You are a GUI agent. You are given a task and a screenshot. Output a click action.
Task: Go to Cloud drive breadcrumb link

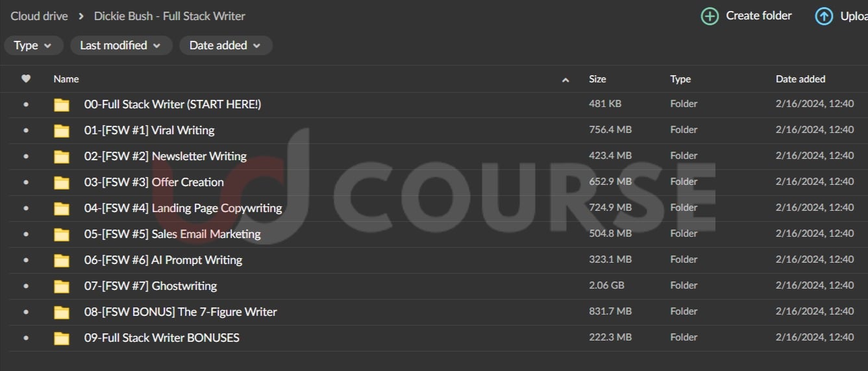click(39, 16)
